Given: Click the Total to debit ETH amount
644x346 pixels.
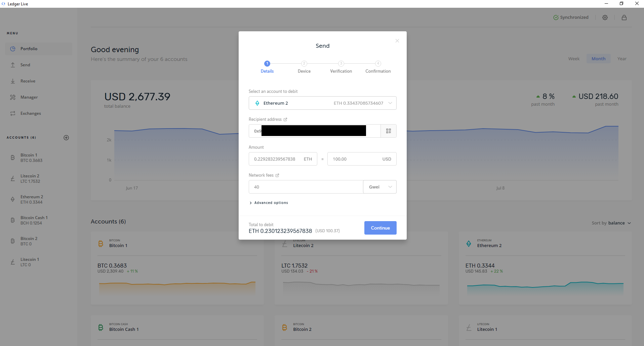Looking at the screenshot, I should coord(280,231).
